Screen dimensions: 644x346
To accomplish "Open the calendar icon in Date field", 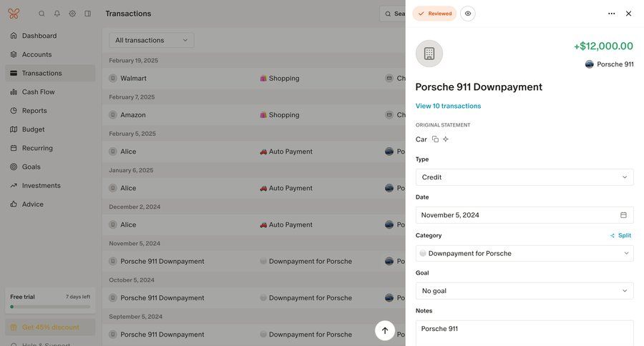I will click(x=623, y=215).
